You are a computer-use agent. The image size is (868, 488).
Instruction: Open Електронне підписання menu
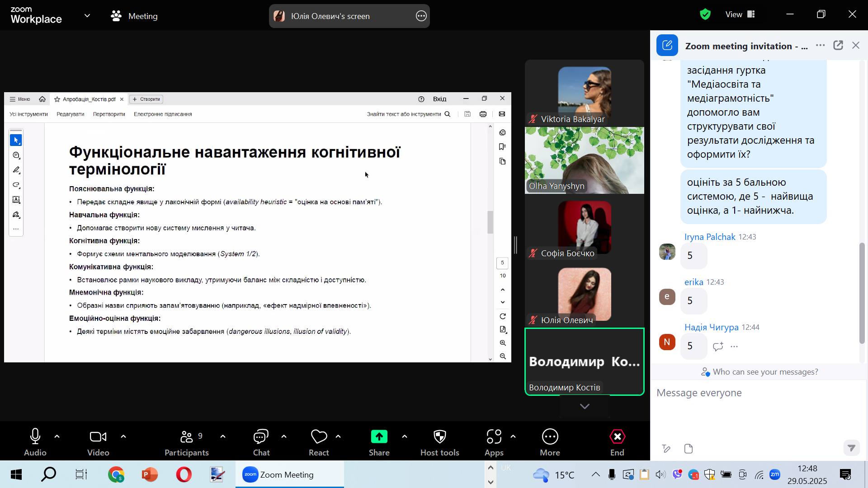pyautogui.click(x=163, y=114)
